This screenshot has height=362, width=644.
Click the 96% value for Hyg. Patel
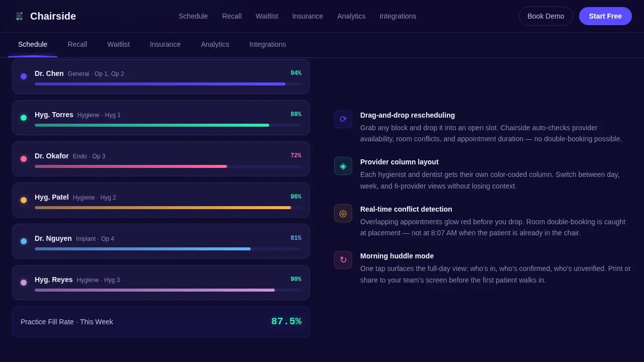point(296,197)
